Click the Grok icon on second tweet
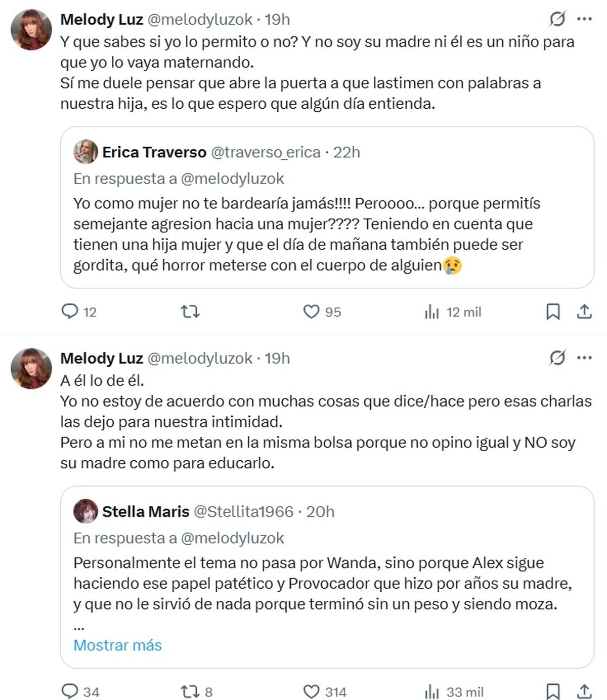 click(x=557, y=358)
